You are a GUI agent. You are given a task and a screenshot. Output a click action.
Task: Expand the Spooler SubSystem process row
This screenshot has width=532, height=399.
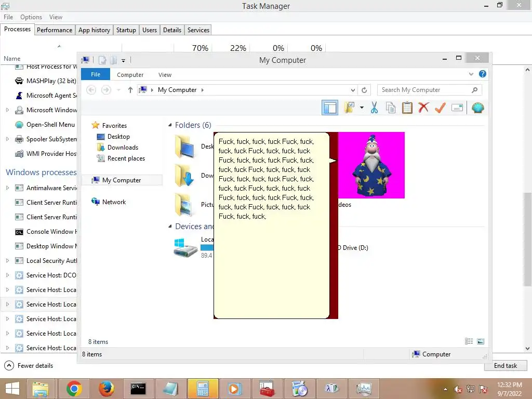[7, 139]
